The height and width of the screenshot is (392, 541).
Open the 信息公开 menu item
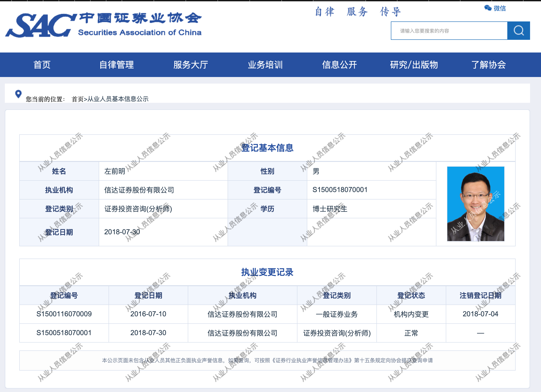point(339,65)
